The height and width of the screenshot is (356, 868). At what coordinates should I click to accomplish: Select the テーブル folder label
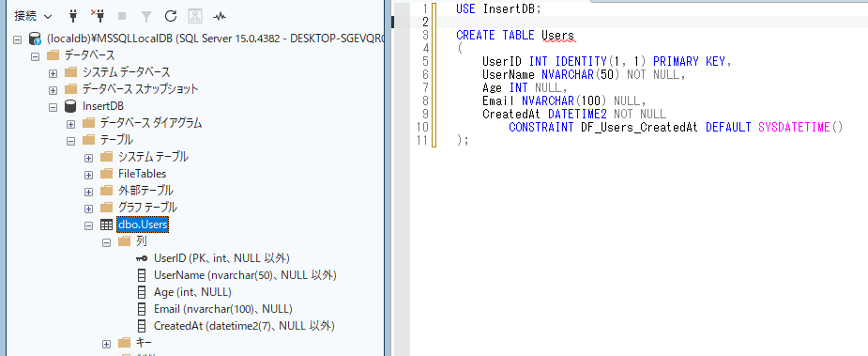pos(116,140)
